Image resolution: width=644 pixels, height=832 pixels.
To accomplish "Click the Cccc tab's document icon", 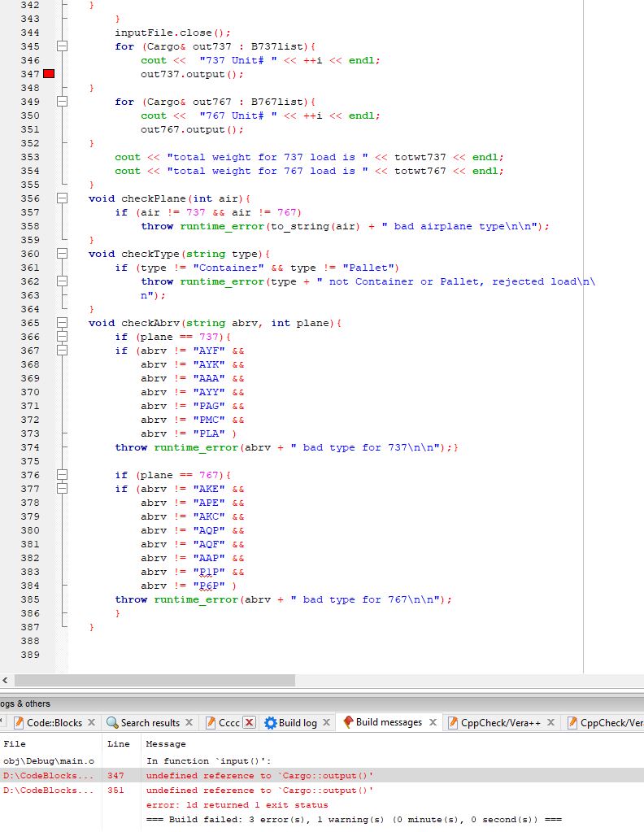I will tap(211, 723).
